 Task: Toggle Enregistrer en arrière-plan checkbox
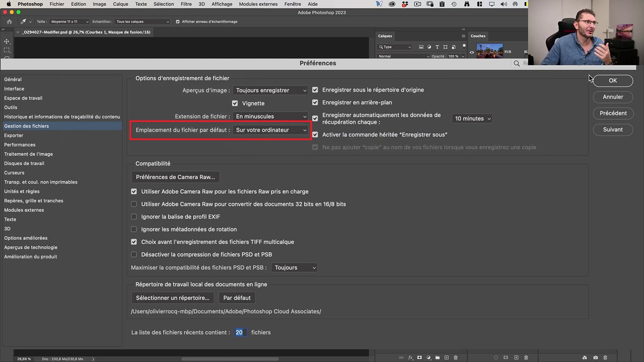tap(315, 102)
